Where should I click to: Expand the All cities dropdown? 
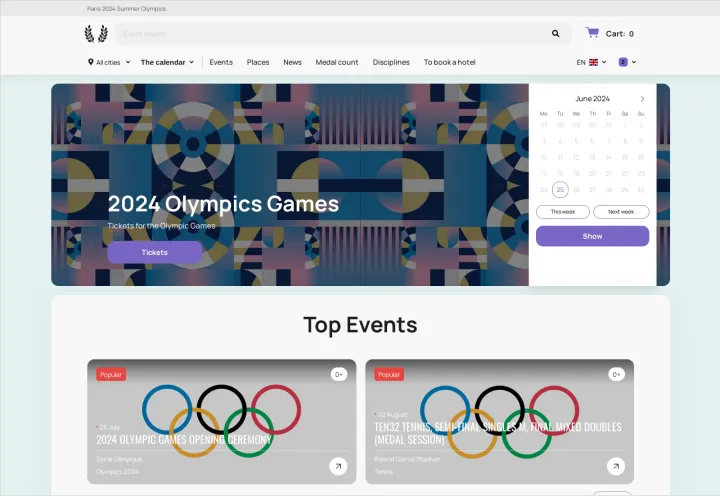110,62
